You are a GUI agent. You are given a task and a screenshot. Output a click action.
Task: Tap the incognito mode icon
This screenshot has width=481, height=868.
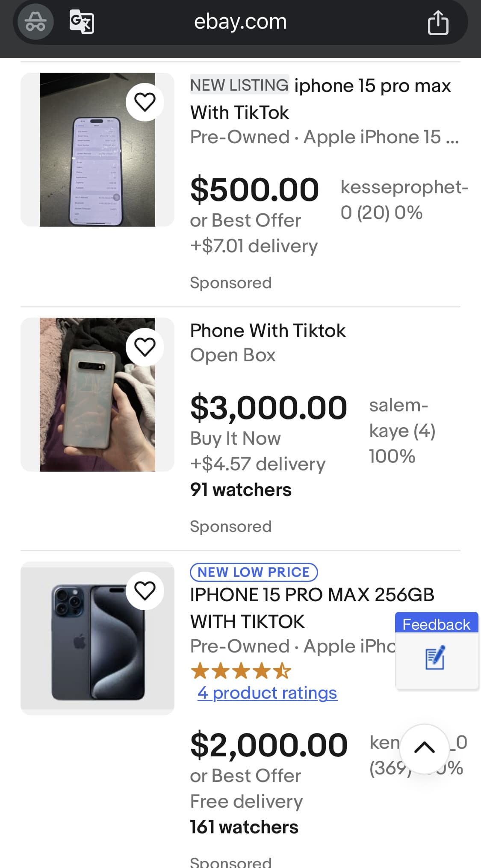35,21
